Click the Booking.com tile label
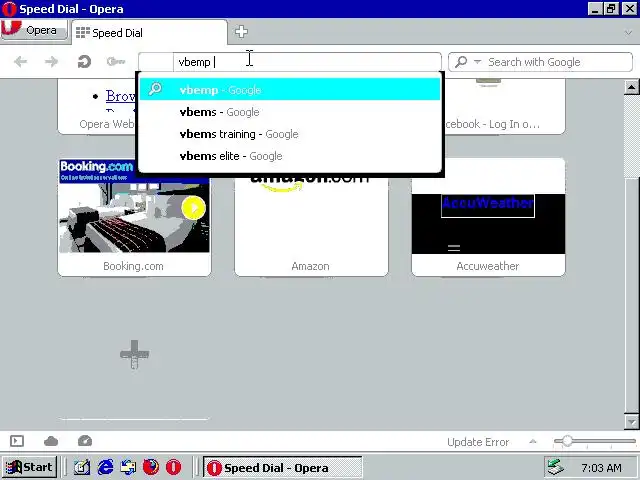The width and height of the screenshot is (640, 480). 133,266
